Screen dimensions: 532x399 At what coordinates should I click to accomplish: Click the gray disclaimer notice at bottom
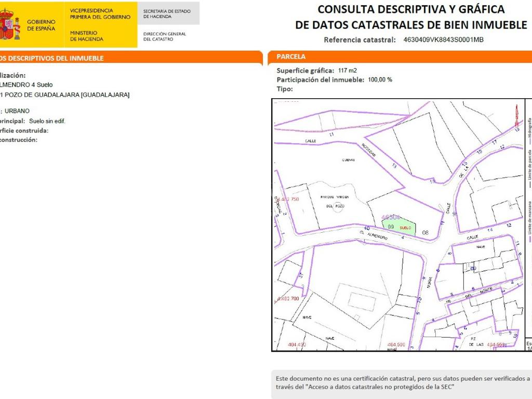402,384
